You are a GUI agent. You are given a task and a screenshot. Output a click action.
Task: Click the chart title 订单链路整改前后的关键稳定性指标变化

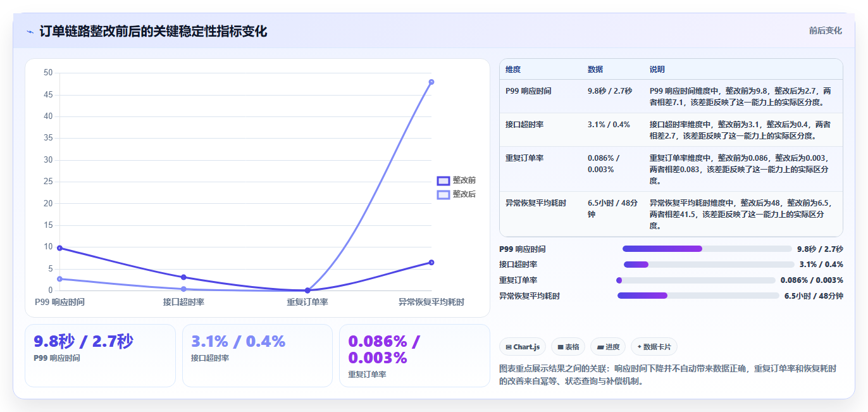pos(153,32)
